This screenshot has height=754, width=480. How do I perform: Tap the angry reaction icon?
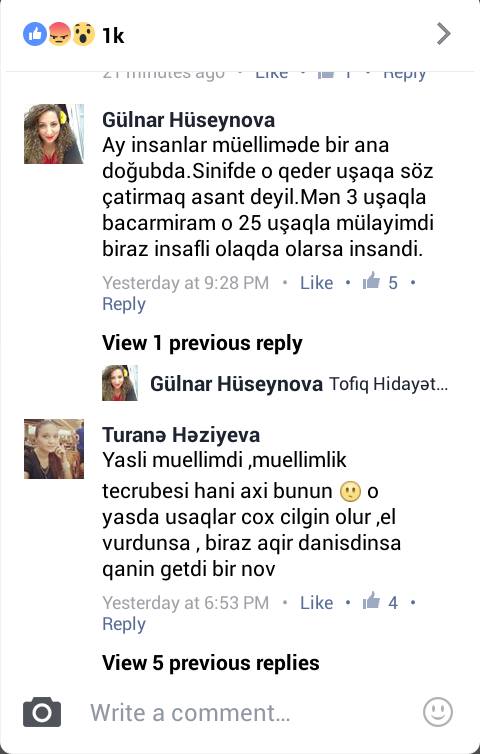point(59,34)
